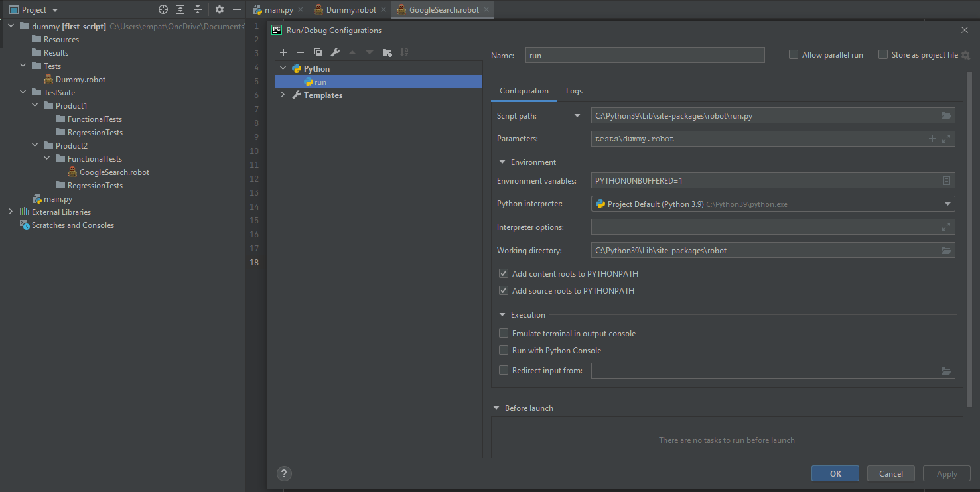Click the help question mark icon

click(284, 473)
